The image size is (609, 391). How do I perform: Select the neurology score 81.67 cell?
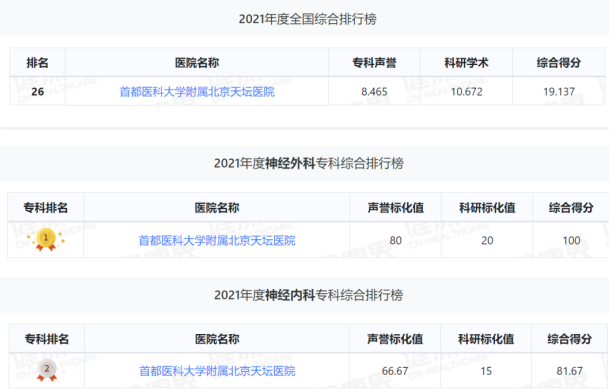click(x=569, y=371)
